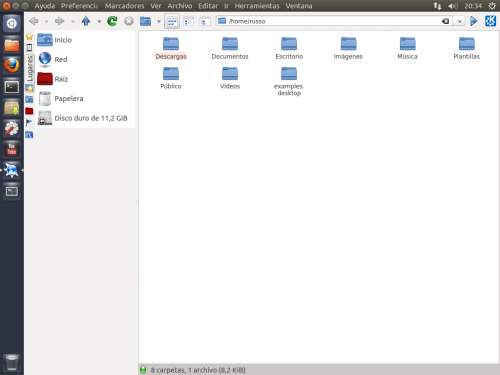Switch to details list view mode
Image resolution: width=500 pixels, height=375 pixels.
(x=188, y=22)
